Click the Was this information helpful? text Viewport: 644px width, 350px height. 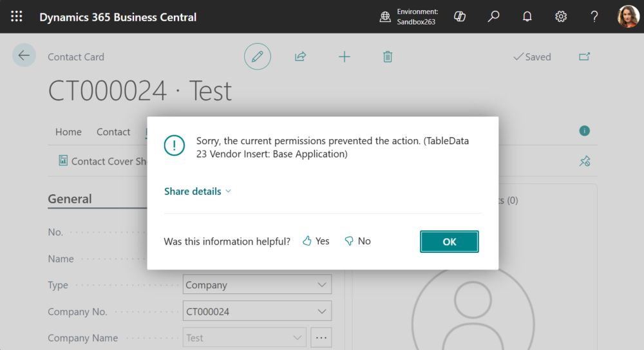pyautogui.click(x=227, y=241)
